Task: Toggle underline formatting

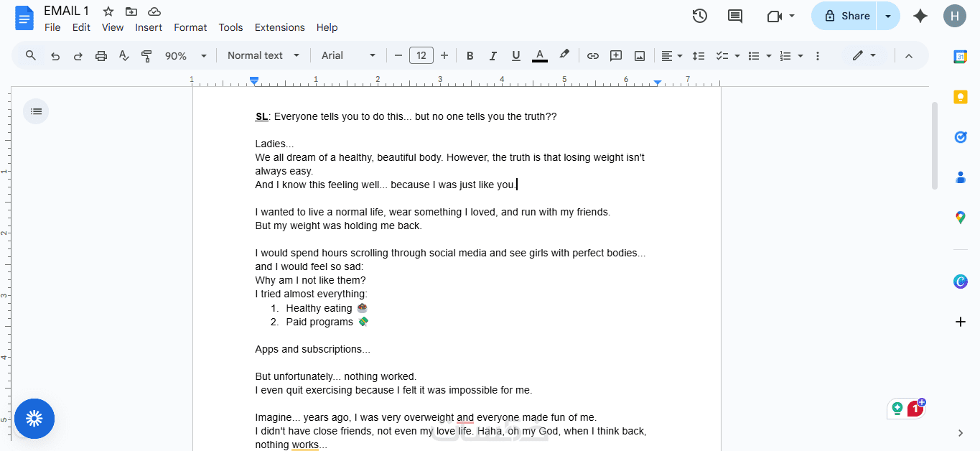Action: [x=516, y=55]
